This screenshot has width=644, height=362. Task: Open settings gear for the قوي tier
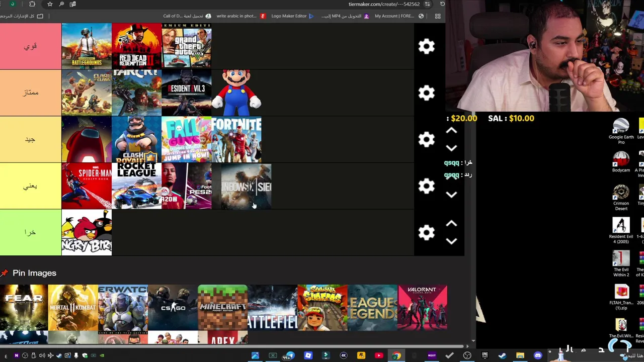pos(426,46)
